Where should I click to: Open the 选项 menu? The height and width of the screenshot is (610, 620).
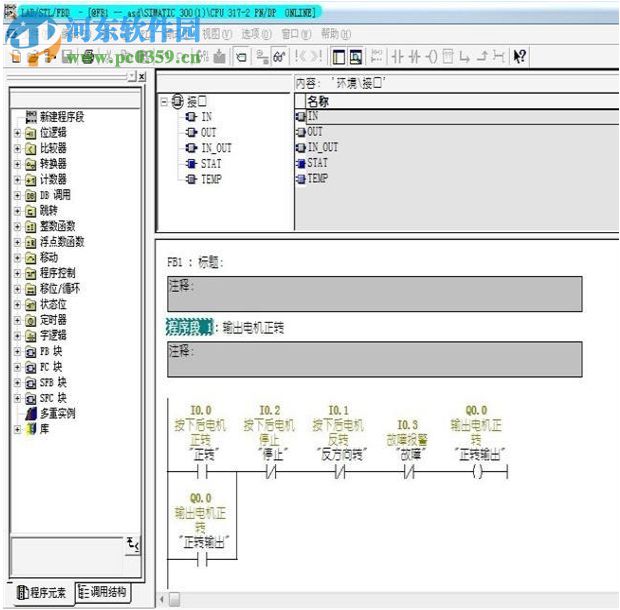click(x=256, y=34)
